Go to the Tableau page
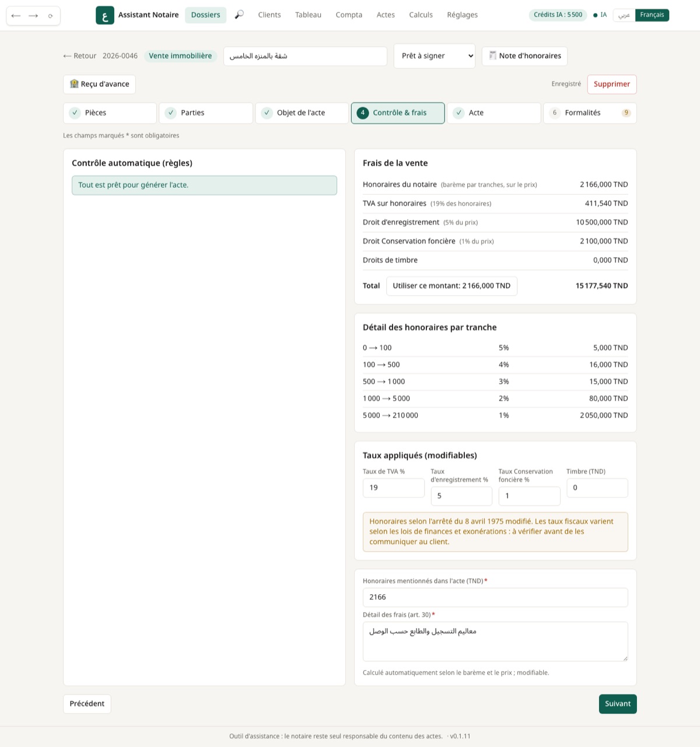This screenshot has height=747, width=700. tap(308, 15)
